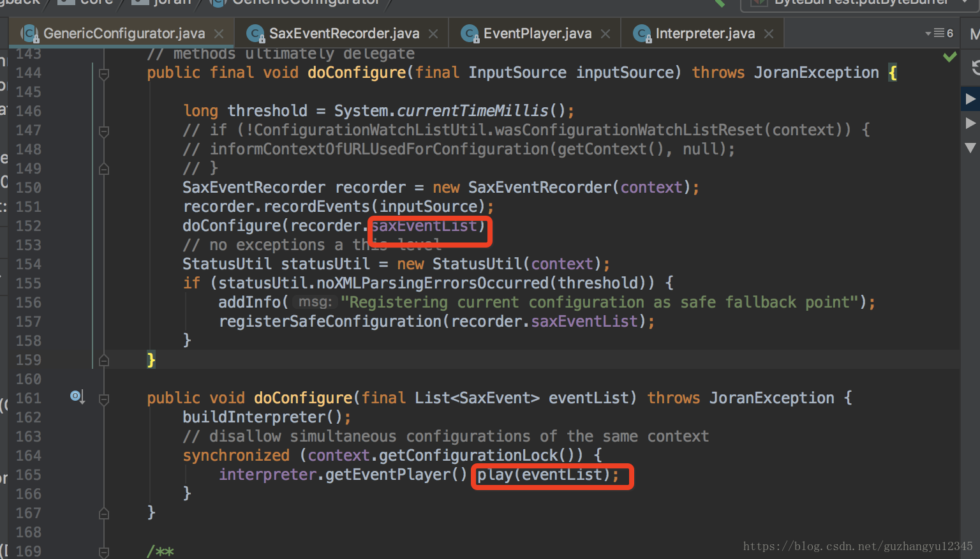Click play(eventList) call on line 165

coord(548,475)
